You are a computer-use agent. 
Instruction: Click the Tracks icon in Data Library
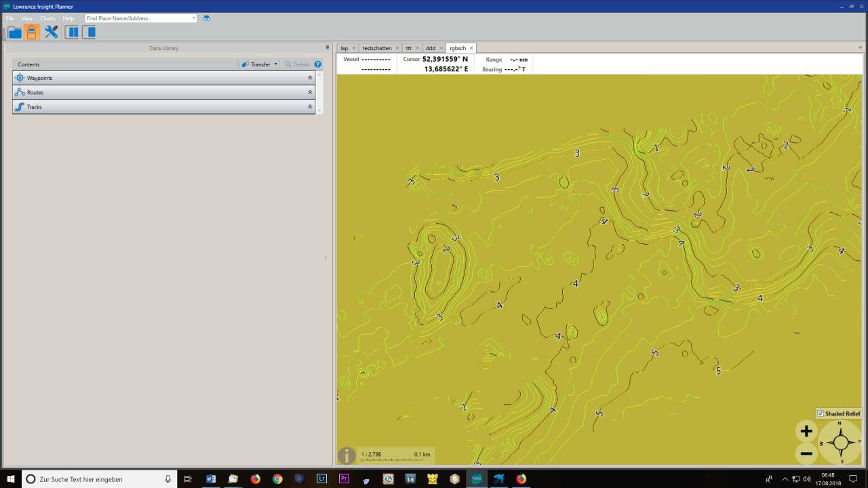click(x=20, y=107)
